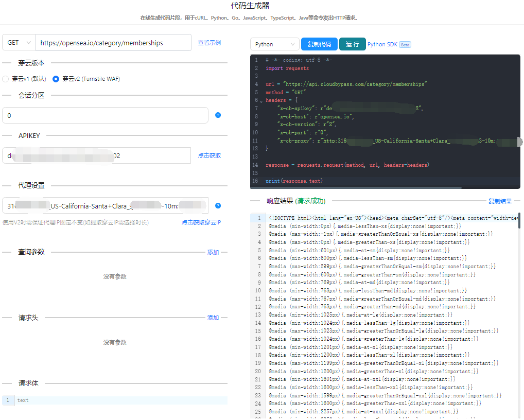Click the code editor horizontal scrollbar

pyautogui.click(x=356, y=188)
